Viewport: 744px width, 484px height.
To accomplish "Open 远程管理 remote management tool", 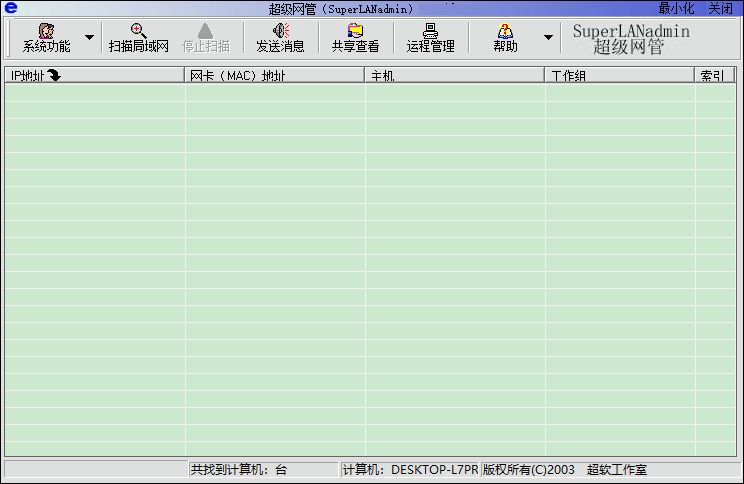I will [430, 38].
